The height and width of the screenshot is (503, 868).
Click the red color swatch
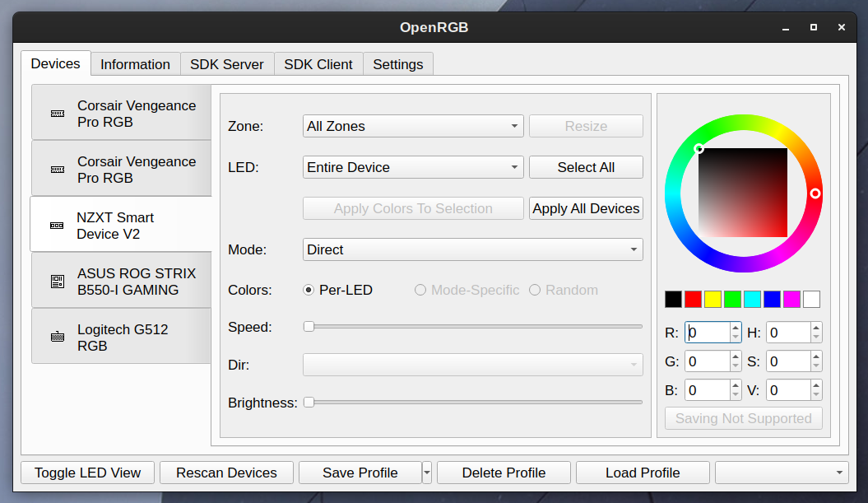click(x=692, y=299)
